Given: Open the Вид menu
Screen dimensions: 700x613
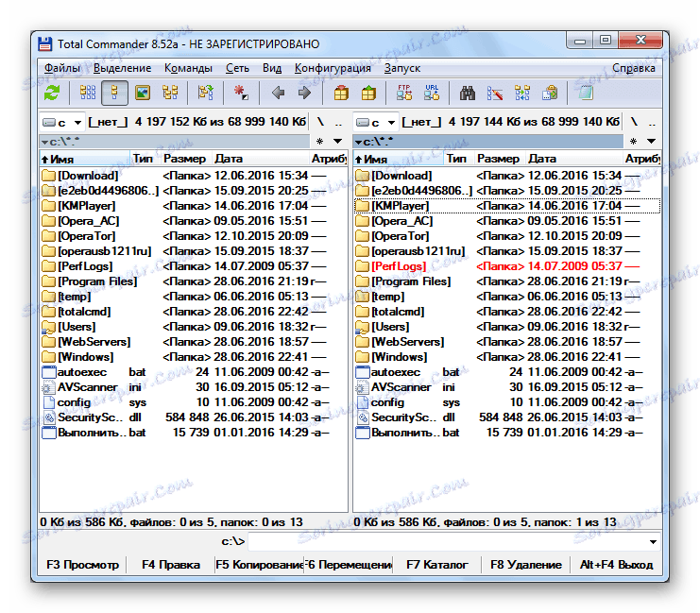Looking at the screenshot, I should click(272, 68).
